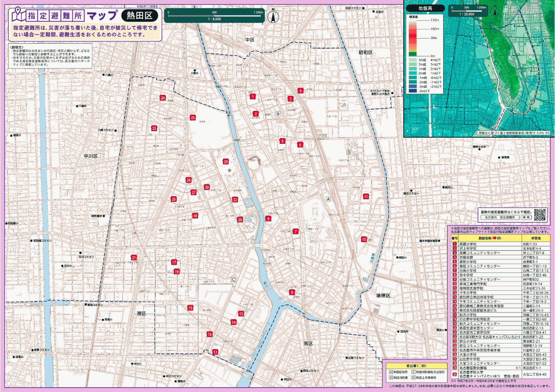Select shelter marker 4 on the map
Image resolution: width=555 pixels, height=392 pixels.
(x=300, y=91)
